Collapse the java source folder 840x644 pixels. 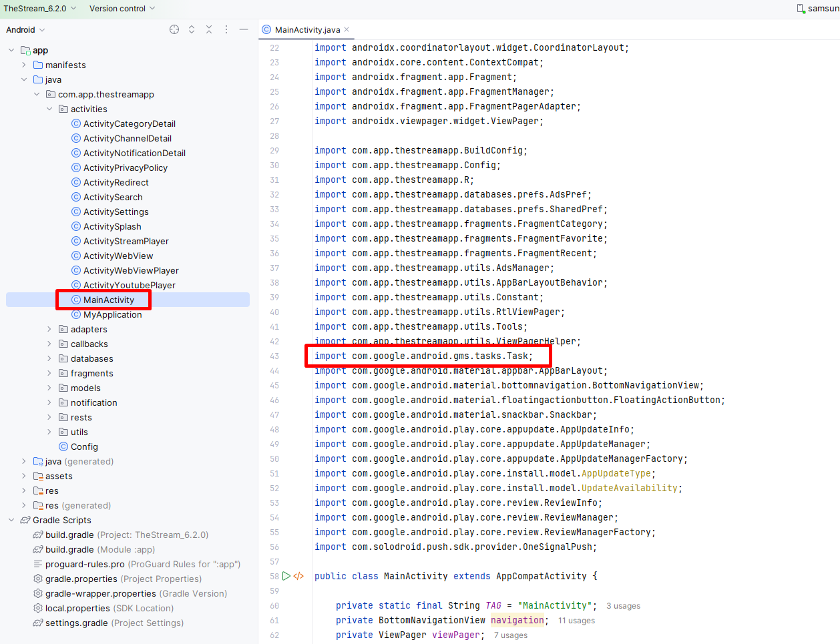point(24,79)
